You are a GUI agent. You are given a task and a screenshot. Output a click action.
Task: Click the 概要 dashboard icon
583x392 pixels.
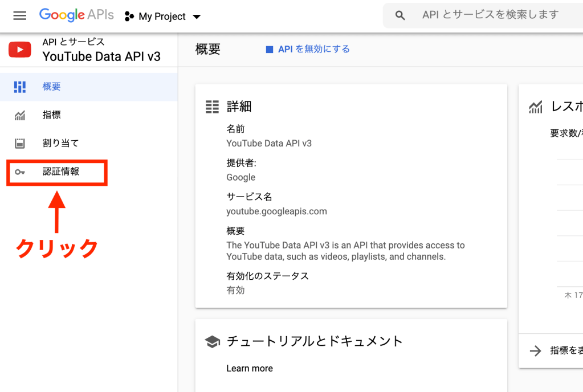(20, 87)
